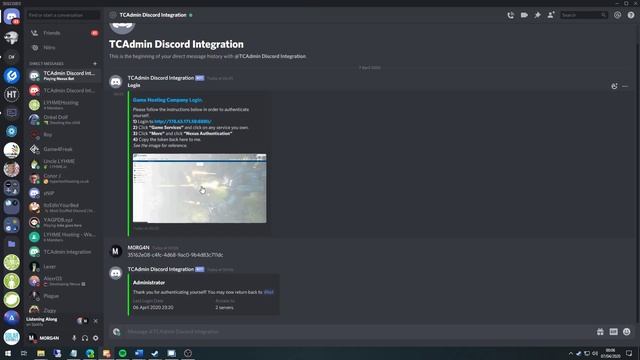This screenshot has width=640, height=360.
Task: Open the Windows Start menu
Action: pos(8,353)
